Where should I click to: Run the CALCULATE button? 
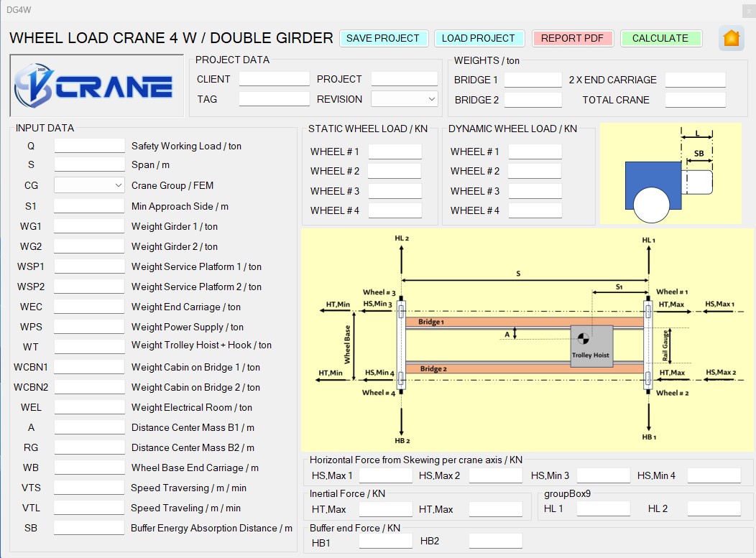[660, 39]
